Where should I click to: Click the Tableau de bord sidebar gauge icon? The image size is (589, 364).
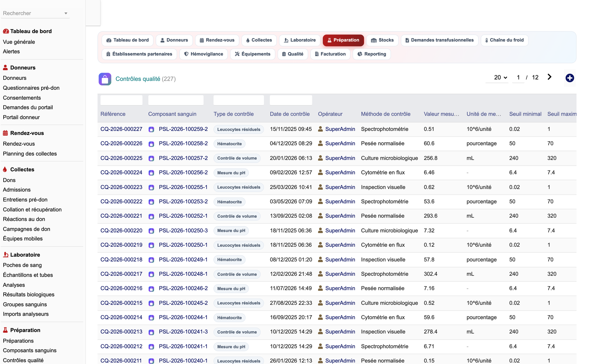[6, 31]
